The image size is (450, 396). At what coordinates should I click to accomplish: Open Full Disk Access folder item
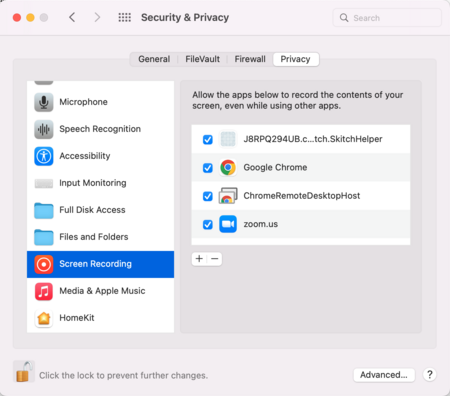pyautogui.click(x=100, y=210)
